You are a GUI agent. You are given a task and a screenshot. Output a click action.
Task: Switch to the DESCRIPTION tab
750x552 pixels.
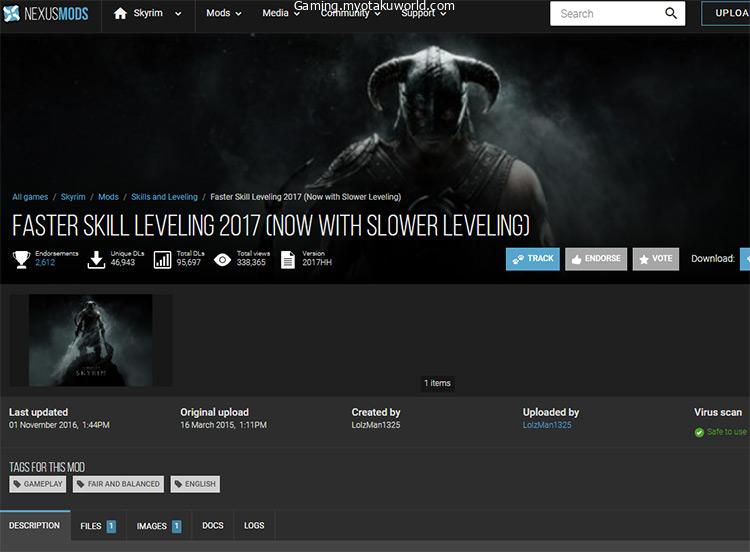(x=35, y=526)
